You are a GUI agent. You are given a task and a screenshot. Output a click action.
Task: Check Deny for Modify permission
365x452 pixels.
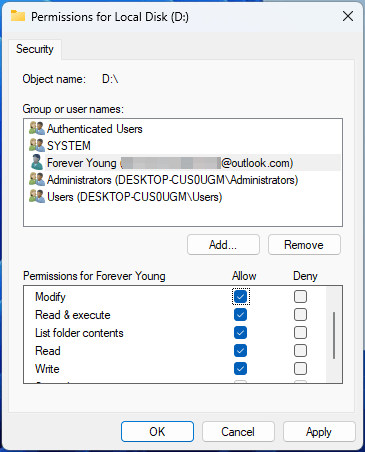[300, 297]
